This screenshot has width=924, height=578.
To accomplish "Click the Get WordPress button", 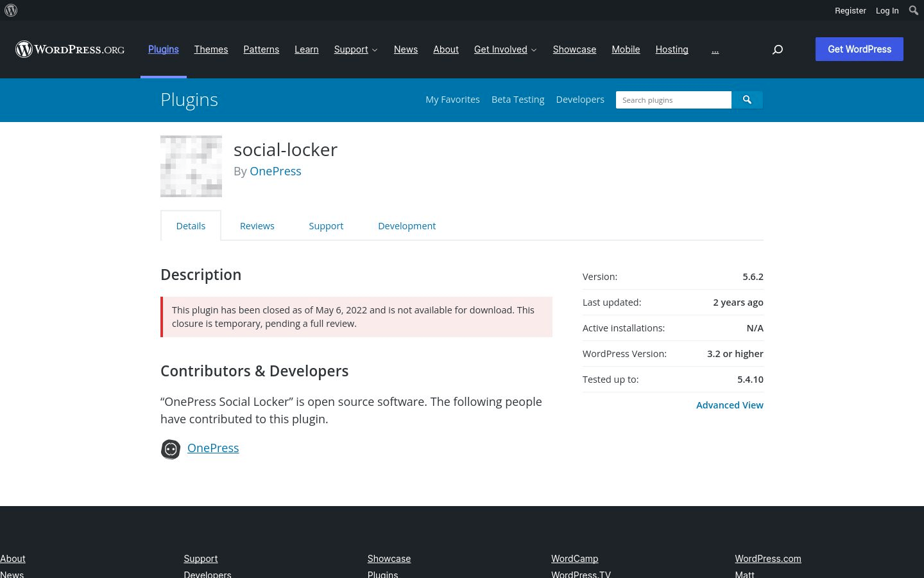I will pos(859,49).
